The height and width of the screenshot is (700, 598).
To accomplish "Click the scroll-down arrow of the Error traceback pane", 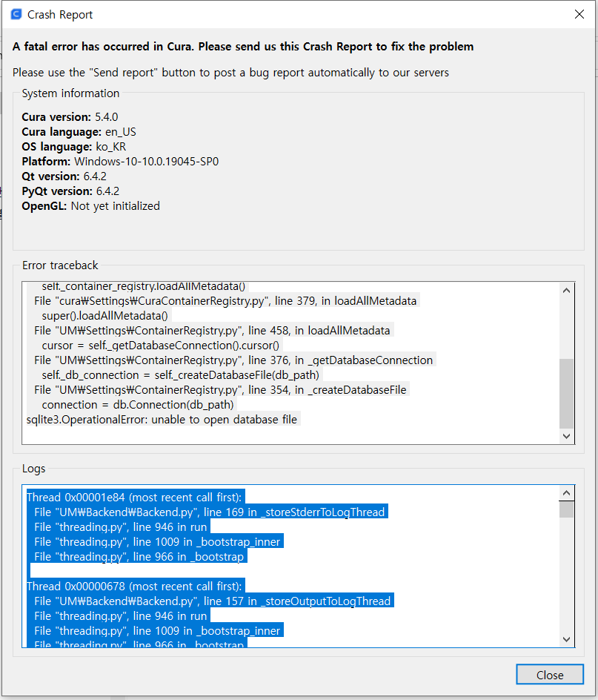I will [x=567, y=436].
